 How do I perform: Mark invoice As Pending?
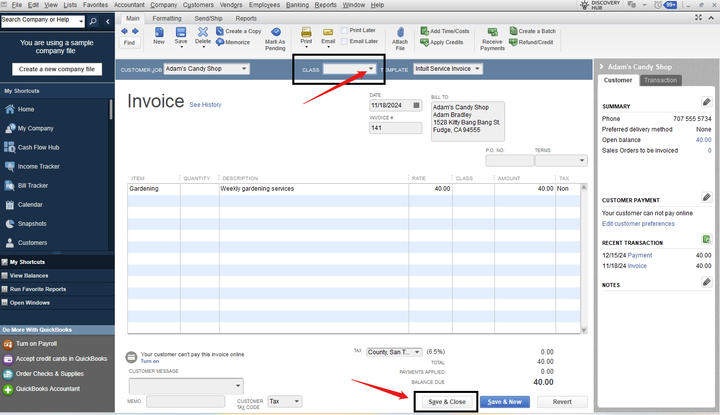coord(275,39)
